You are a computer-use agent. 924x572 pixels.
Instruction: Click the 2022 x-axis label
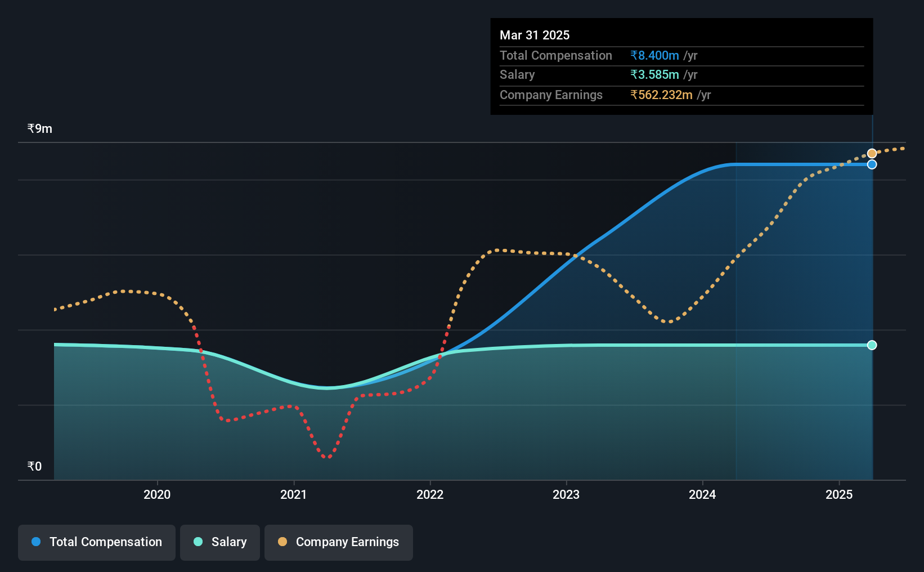point(430,494)
